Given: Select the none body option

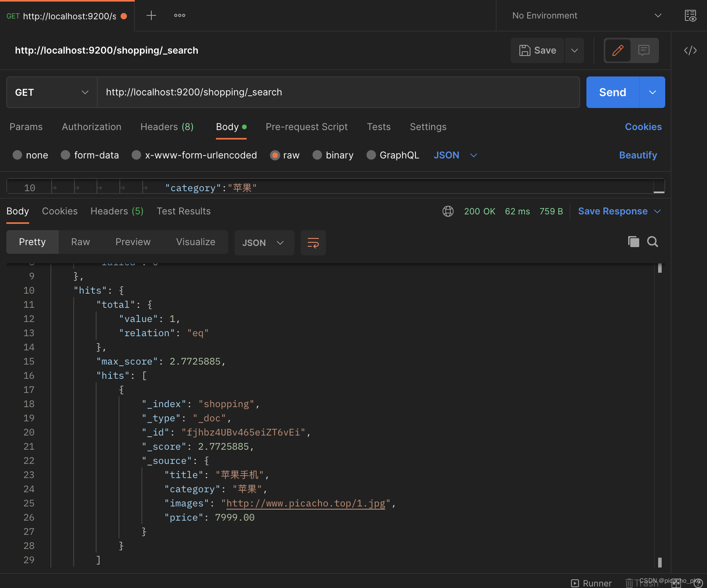Looking at the screenshot, I should tap(17, 155).
